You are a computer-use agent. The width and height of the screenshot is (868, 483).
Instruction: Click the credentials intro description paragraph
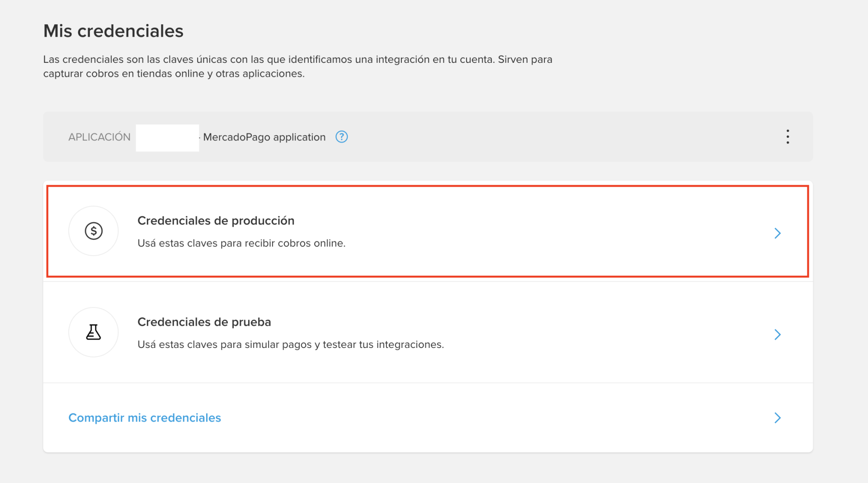click(x=297, y=66)
